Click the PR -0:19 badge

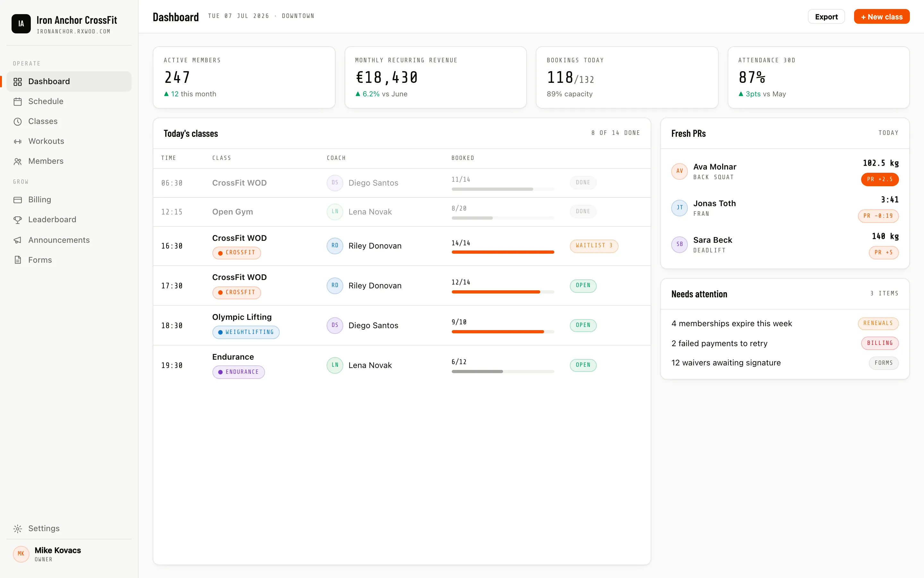point(878,216)
